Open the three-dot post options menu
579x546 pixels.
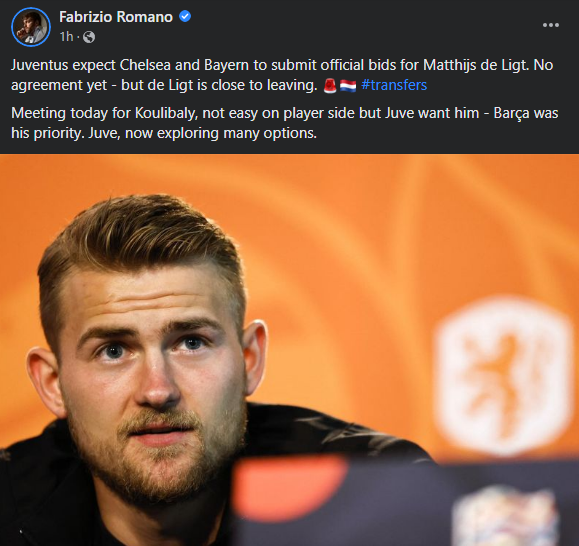tap(551, 25)
